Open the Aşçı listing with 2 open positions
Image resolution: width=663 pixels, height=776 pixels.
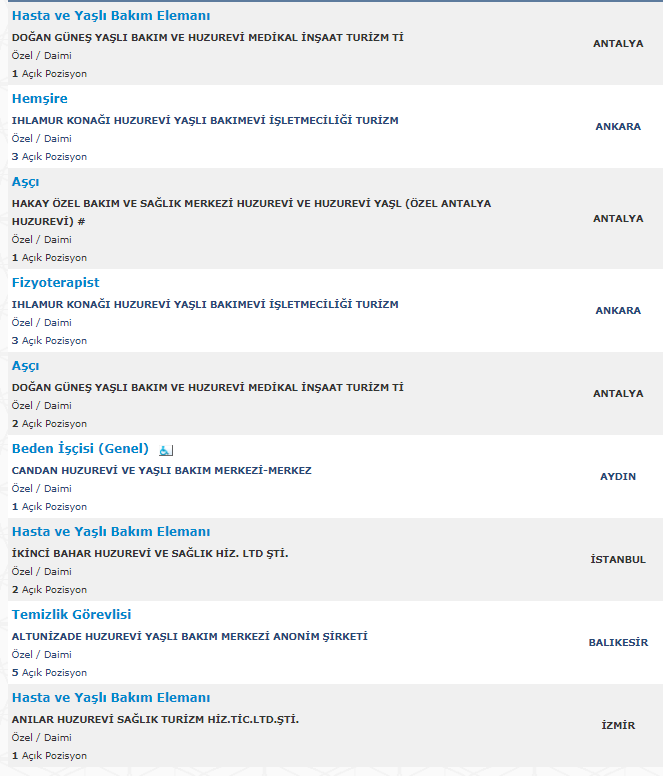tap(25, 366)
